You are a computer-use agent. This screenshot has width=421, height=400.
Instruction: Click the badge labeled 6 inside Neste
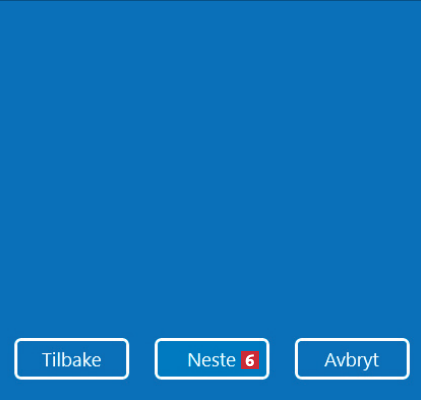click(250, 360)
